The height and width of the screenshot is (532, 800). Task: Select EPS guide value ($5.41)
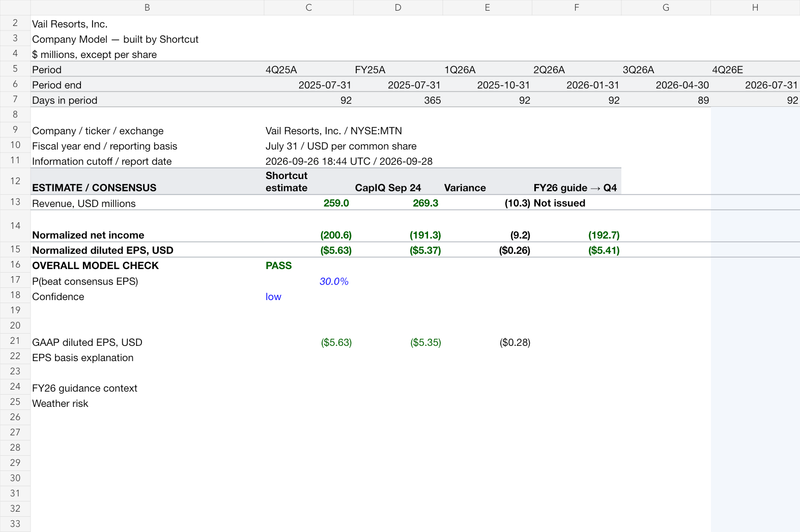[x=577, y=250]
